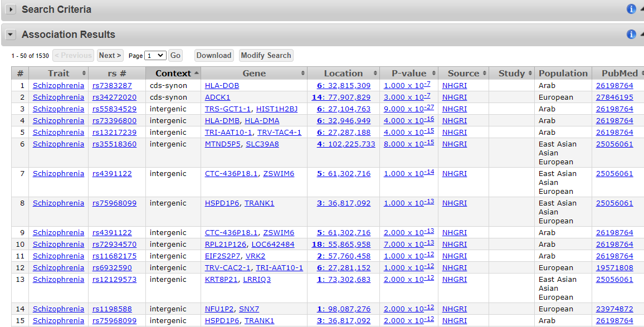The image size is (644, 327).
Task: Open TRS-GCT1-1 gene link
Action: click(x=228, y=109)
